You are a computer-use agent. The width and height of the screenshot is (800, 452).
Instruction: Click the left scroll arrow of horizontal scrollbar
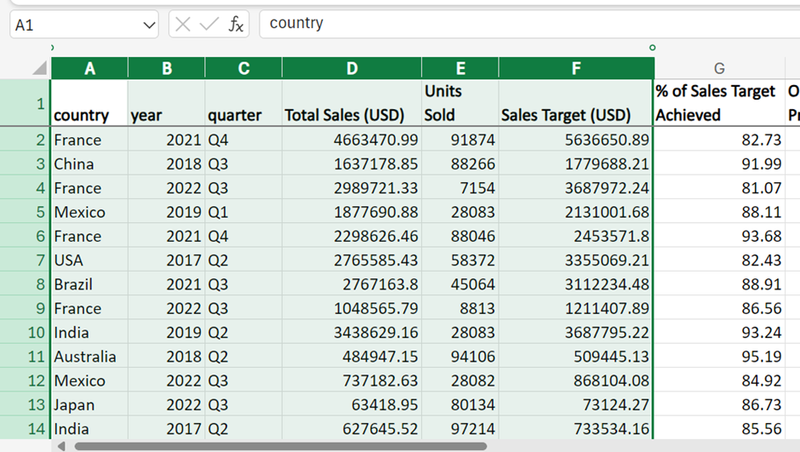click(60, 445)
